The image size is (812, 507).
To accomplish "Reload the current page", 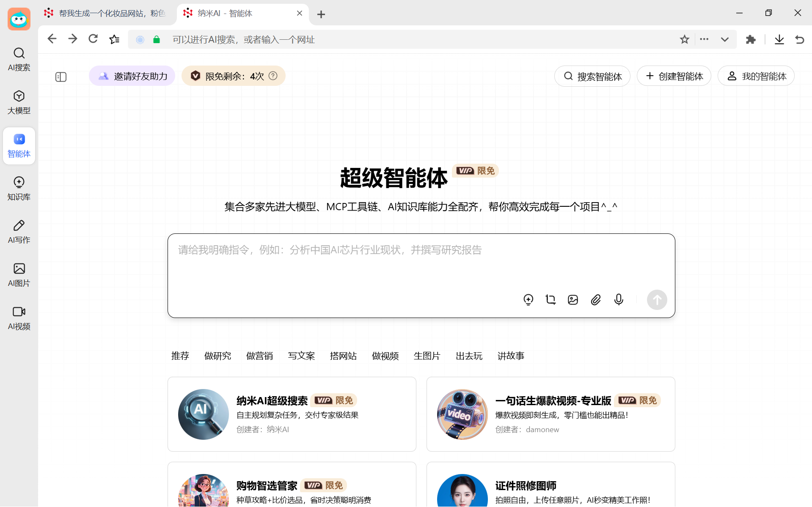I will [93, 39].
